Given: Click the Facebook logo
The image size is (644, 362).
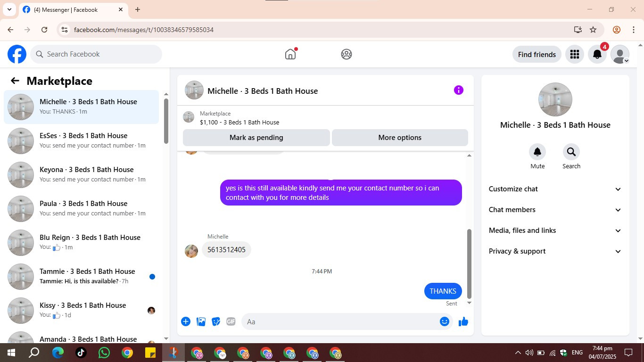Looking at the screenshot, I should (17, 54).
